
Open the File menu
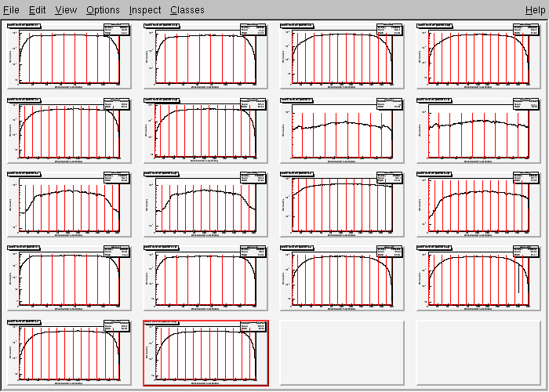[x=11, y=9]
